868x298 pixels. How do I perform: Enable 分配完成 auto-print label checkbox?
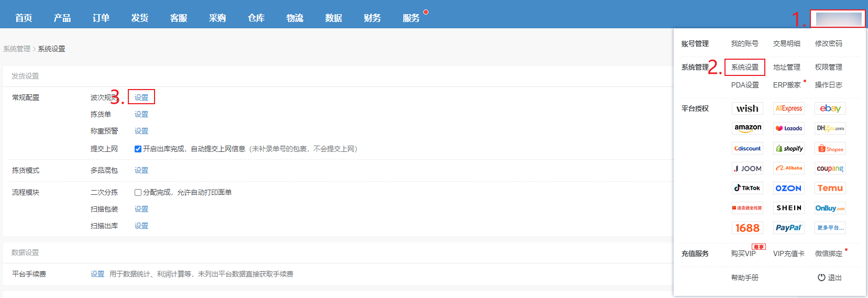coord(138,192)
